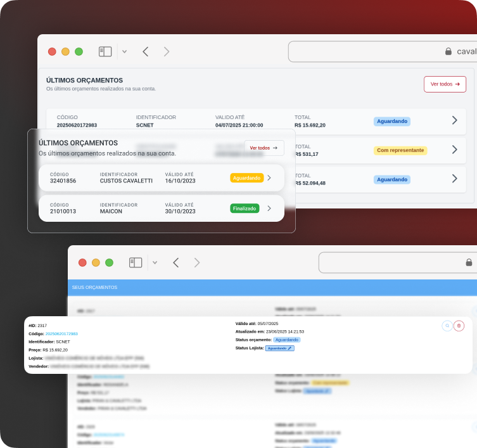The height and width of the screenshot is (448, 477).
Task: Open the CUSTOS CAVALETTI quote arrow
Action: pos(269,178)
